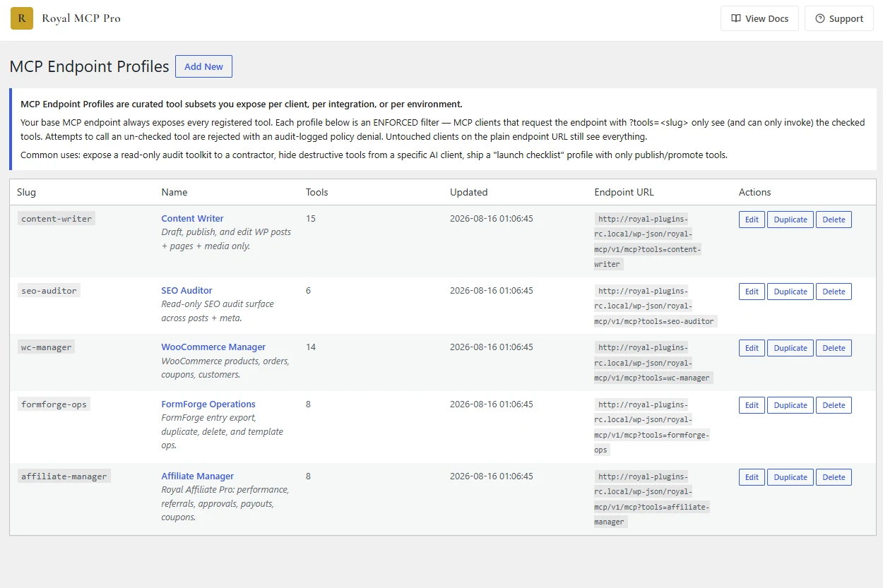Open the Content Writer profile link
Viewport: 883px width, 588px height.
pos(192,218)
